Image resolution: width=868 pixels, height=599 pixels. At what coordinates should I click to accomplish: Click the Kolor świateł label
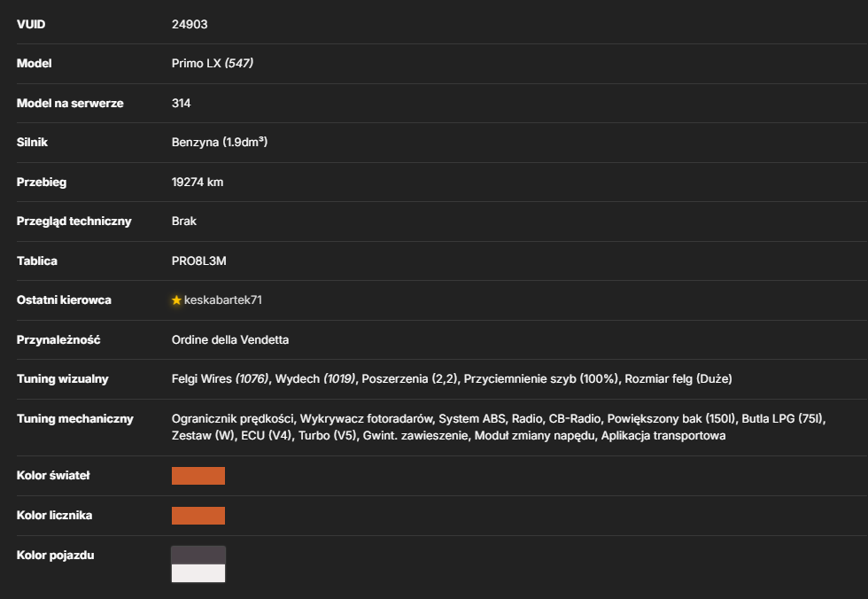click(x=53, y=476)
